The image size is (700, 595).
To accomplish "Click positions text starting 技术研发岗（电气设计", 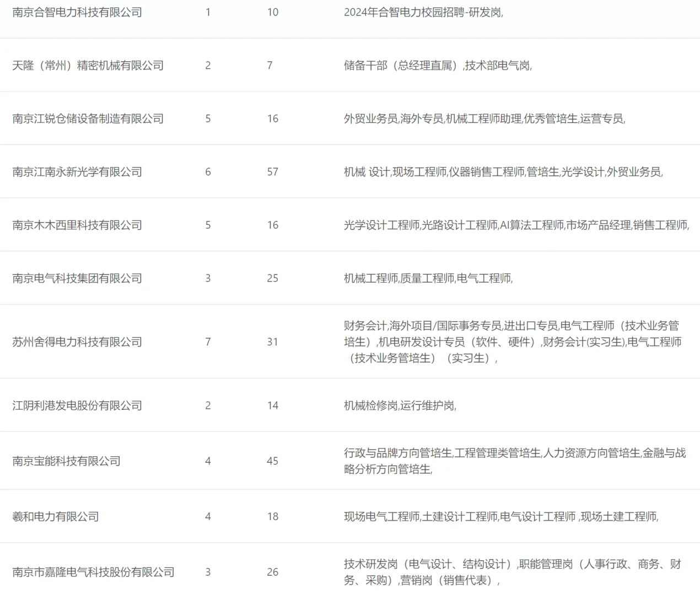I will [513, 572].
